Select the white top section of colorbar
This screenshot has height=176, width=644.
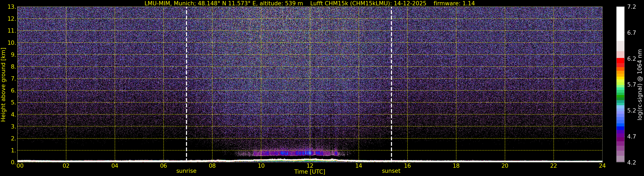click(x=620, y=24)
